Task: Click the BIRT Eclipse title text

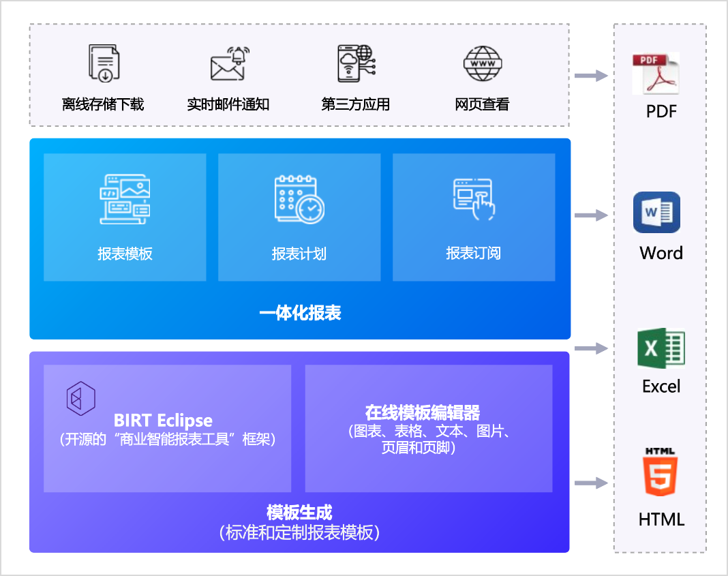Action: pos(163,421)
